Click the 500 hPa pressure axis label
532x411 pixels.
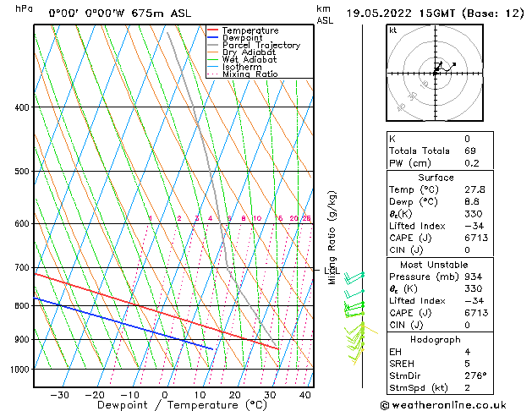tap(22, 172)
